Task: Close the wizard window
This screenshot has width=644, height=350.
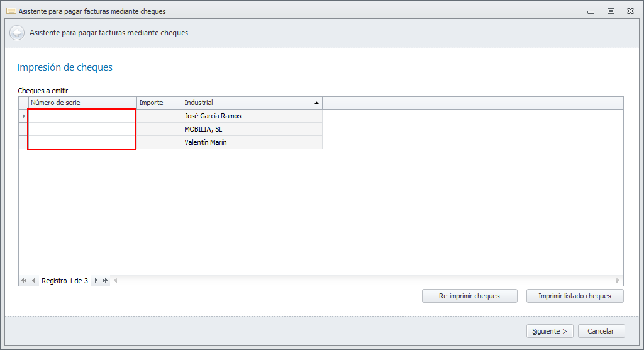Action: [x=630, y=11]
